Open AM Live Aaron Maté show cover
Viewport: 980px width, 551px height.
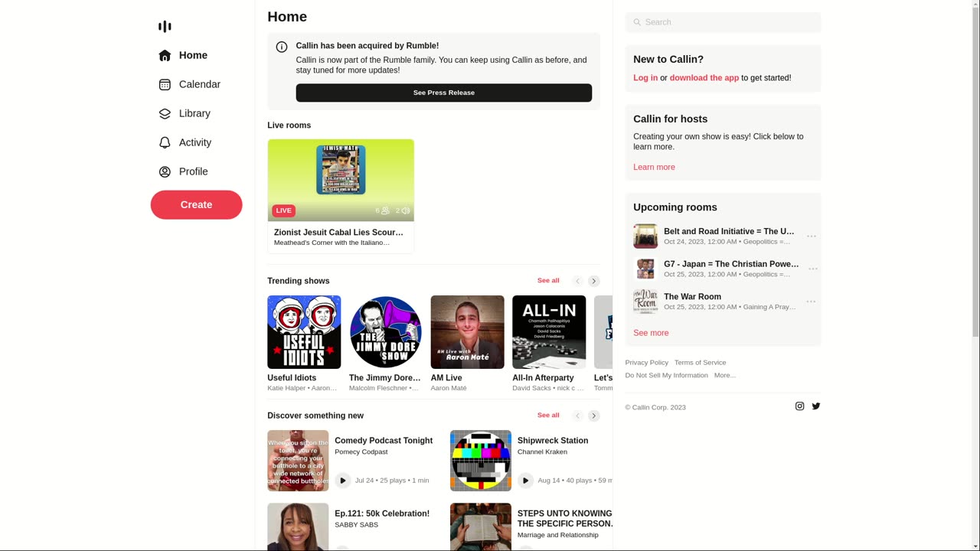(x=468, y=332)
